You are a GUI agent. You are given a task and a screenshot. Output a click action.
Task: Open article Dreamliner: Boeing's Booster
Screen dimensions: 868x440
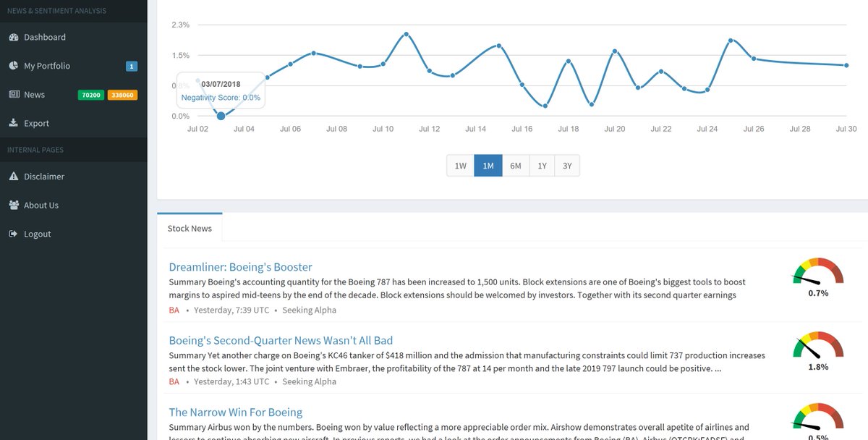(240, 267)
